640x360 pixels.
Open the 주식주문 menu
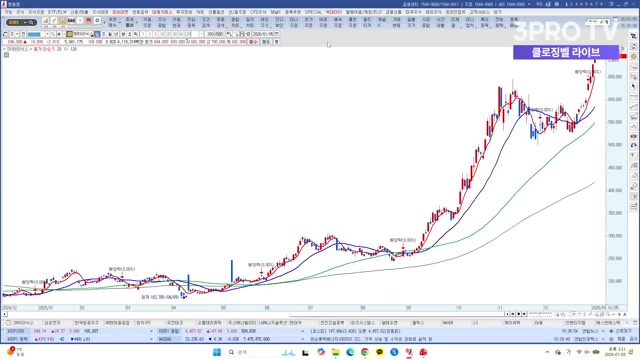click(x=36, y=12)
